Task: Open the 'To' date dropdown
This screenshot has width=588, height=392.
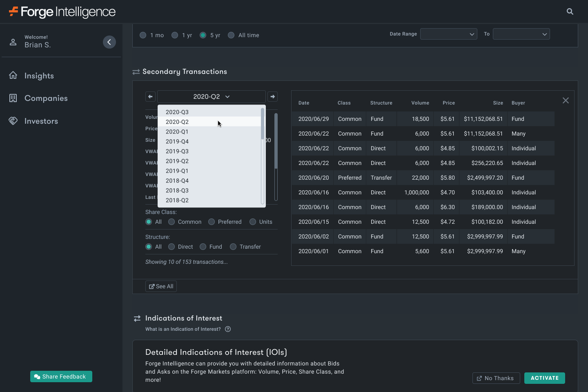Action: (x=521, y=34)
